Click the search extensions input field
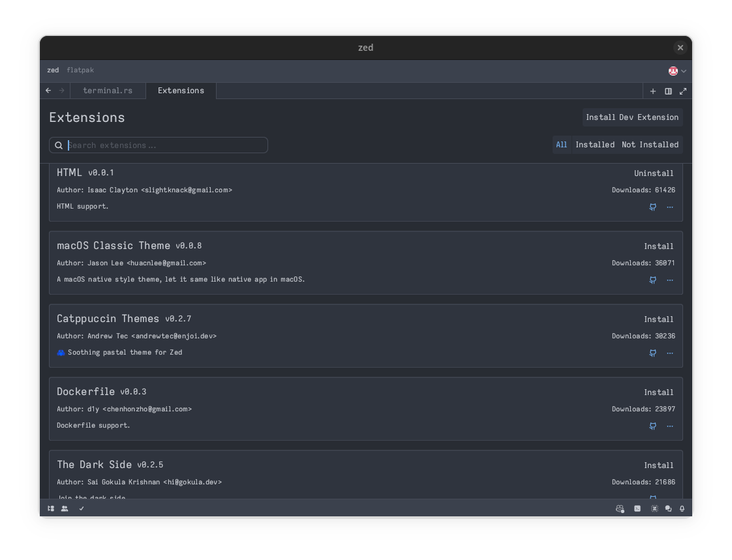 (x=158, y=145)
